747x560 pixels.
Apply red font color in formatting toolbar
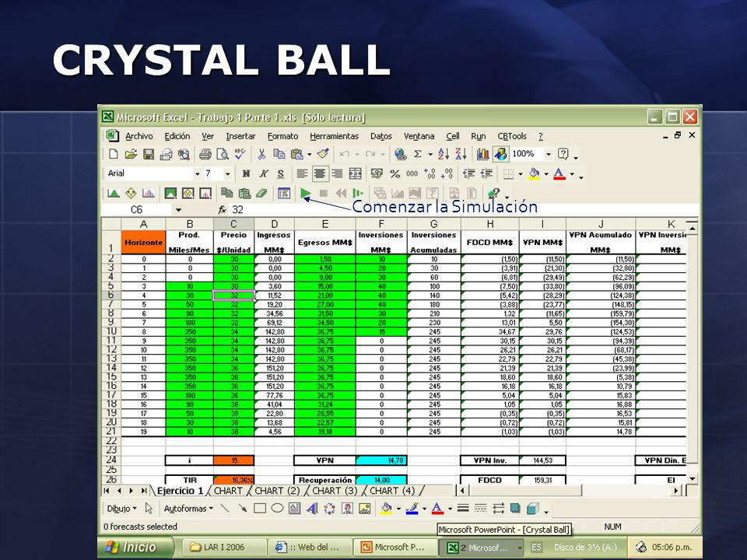pyautogui.click(x=559, y=173)
